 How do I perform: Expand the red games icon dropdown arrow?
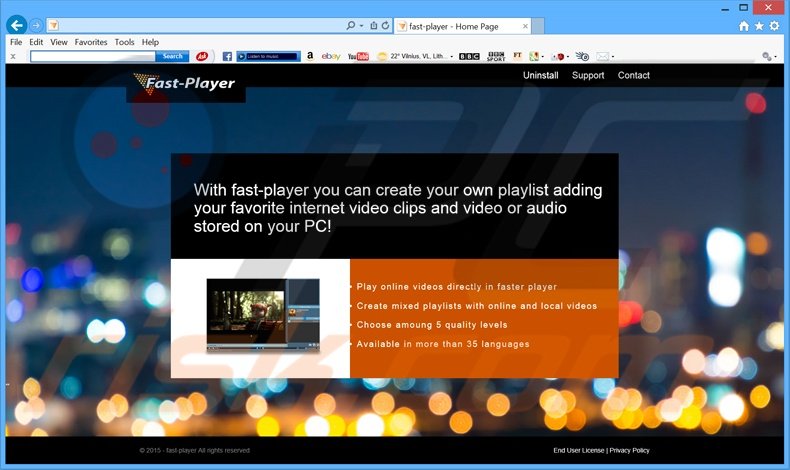(x=568, y=57)
